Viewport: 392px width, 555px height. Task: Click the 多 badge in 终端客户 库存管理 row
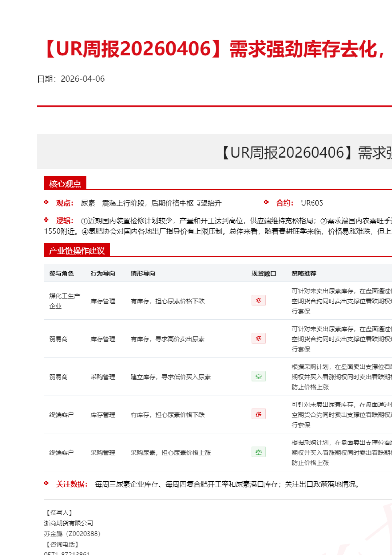(258, 414)
